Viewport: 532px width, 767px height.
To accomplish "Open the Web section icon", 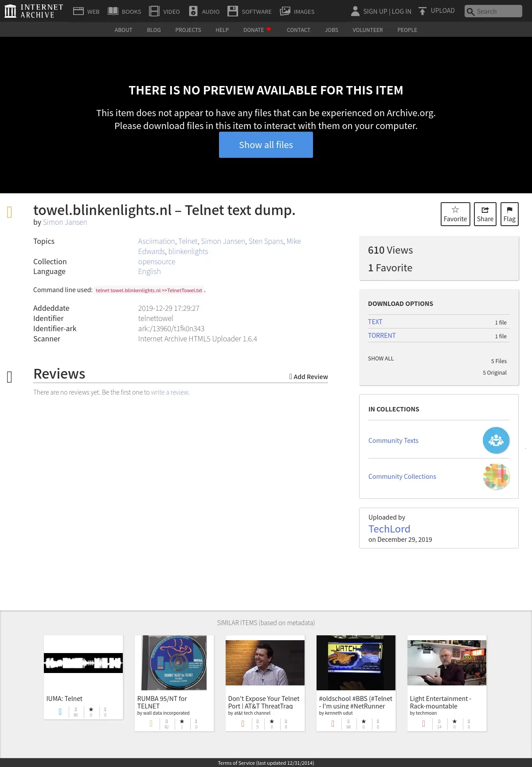I will click(78, 11).
